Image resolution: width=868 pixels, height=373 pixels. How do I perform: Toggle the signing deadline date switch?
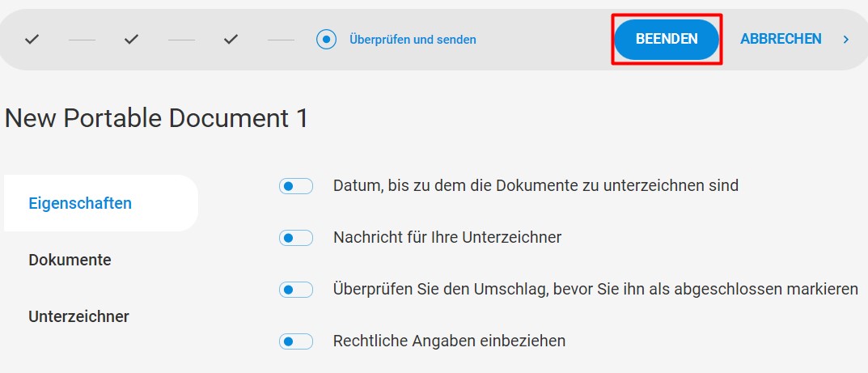click(296, 186)
